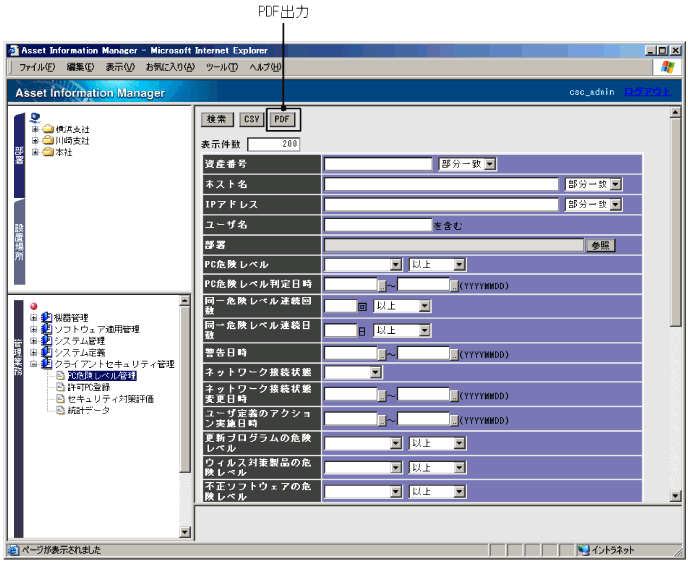
Task: Click the 検索 search button
Action: (x=217, y=119)
